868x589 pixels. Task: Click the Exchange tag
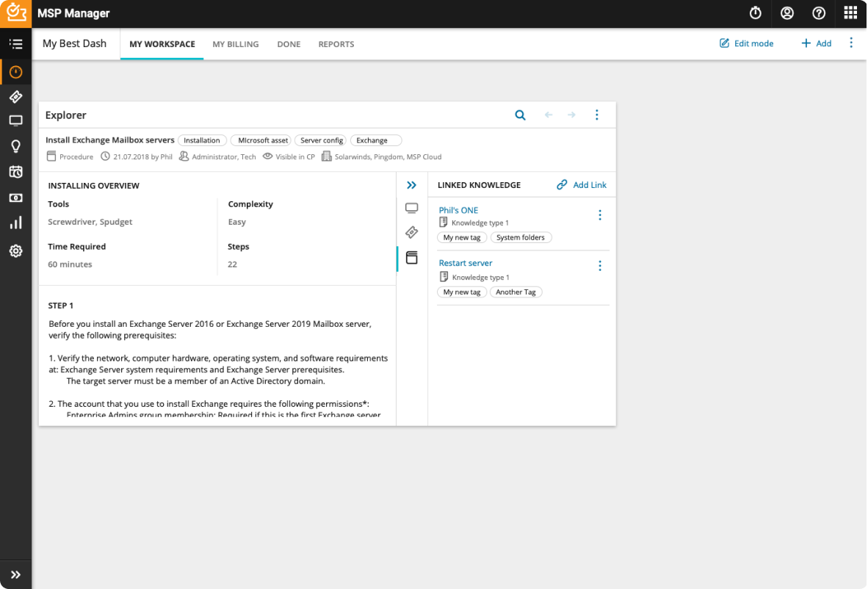[376, 140]
